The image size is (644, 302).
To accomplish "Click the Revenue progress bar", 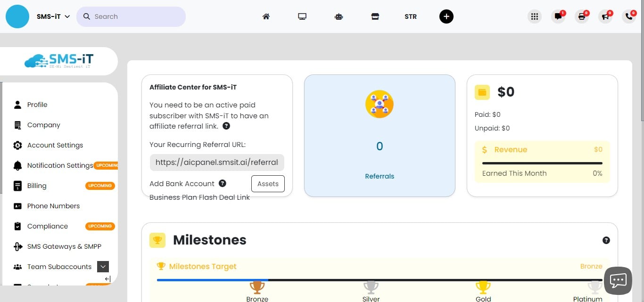I will (542, 163).
